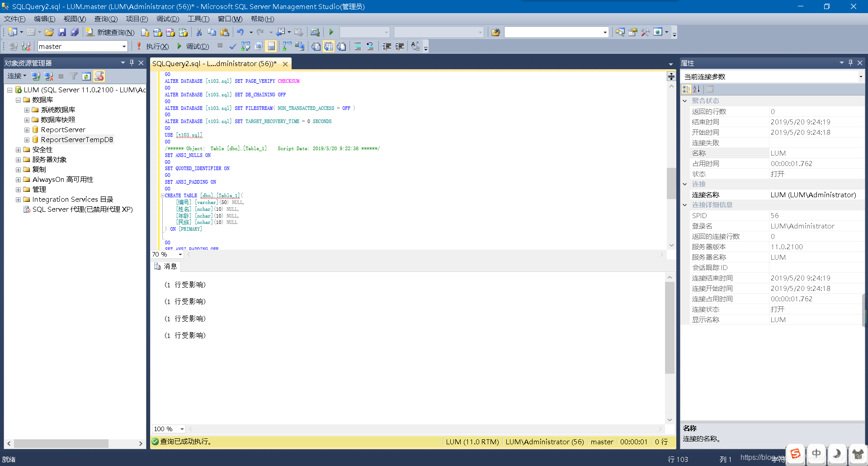Expand the 服务器对象 node
Viewport: 868px width, 466px height.
click(x=18, y=160)
